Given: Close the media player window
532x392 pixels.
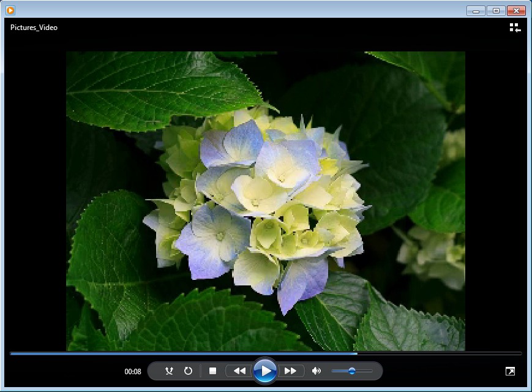Looking at the screenshot, I should [516, 11].
